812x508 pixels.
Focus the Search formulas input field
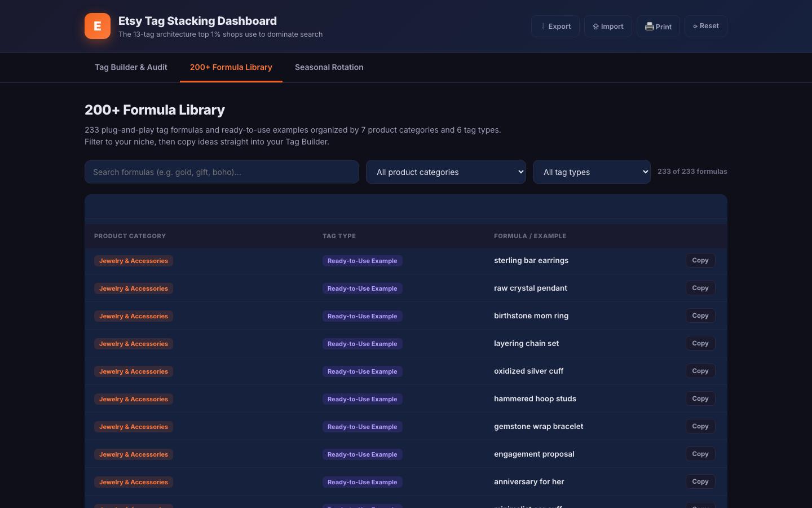(222, 172)
